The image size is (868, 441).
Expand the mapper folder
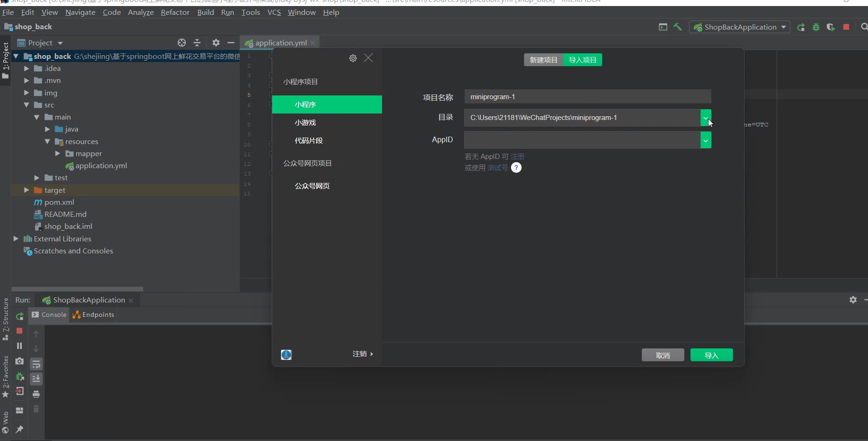(57, 153)
